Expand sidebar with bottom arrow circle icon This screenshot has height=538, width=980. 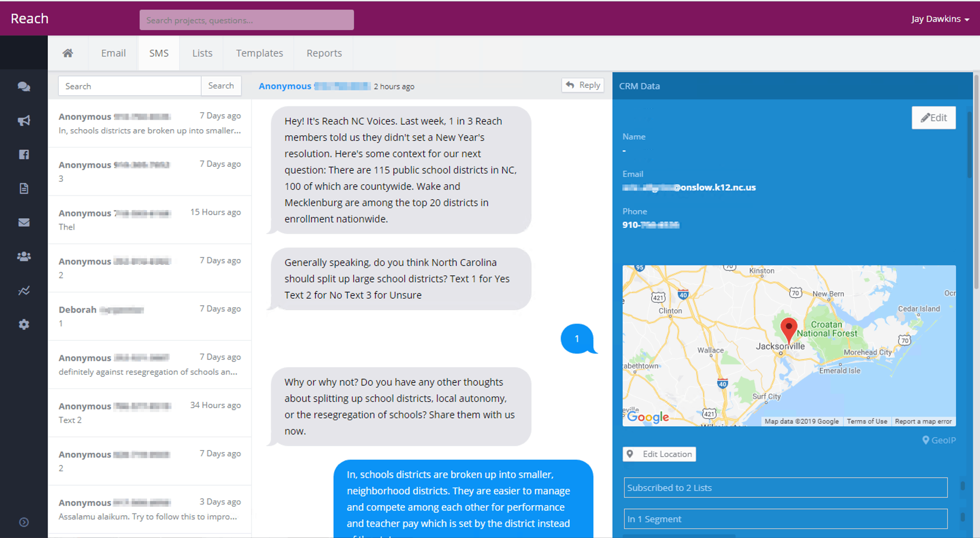click(23, 522)
